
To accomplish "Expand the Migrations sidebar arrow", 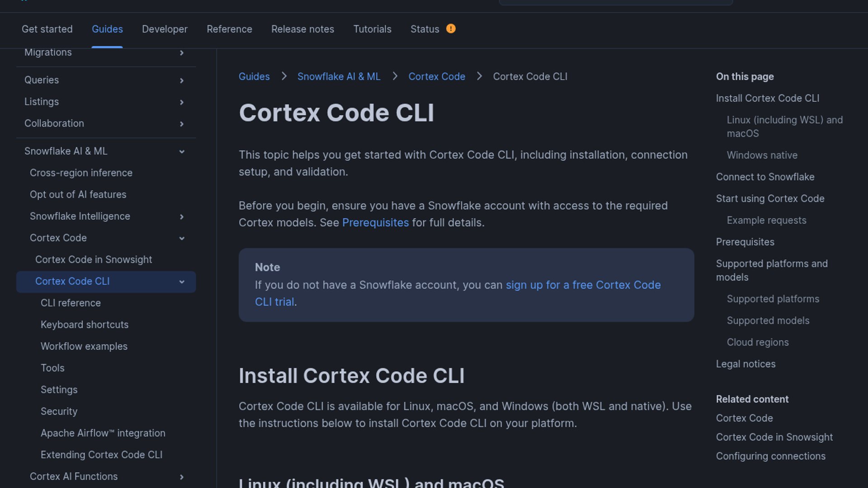I will coord(182,53).
